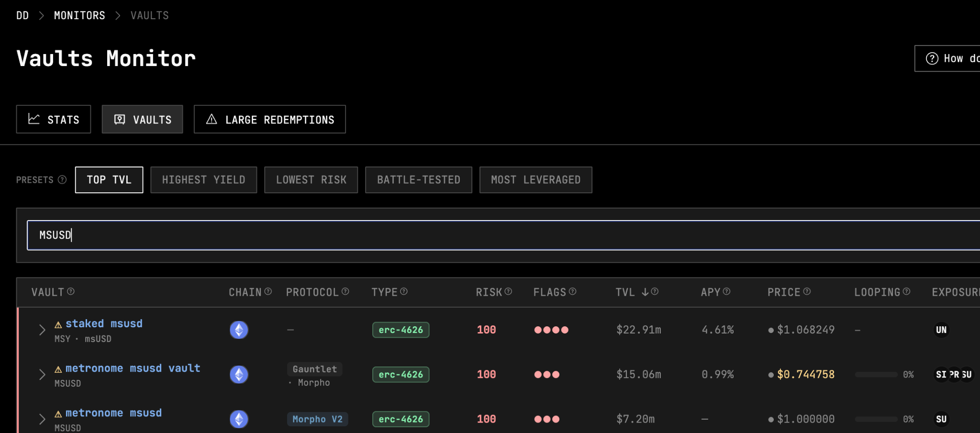Click the 4.61% APY value

pos(718,330)
